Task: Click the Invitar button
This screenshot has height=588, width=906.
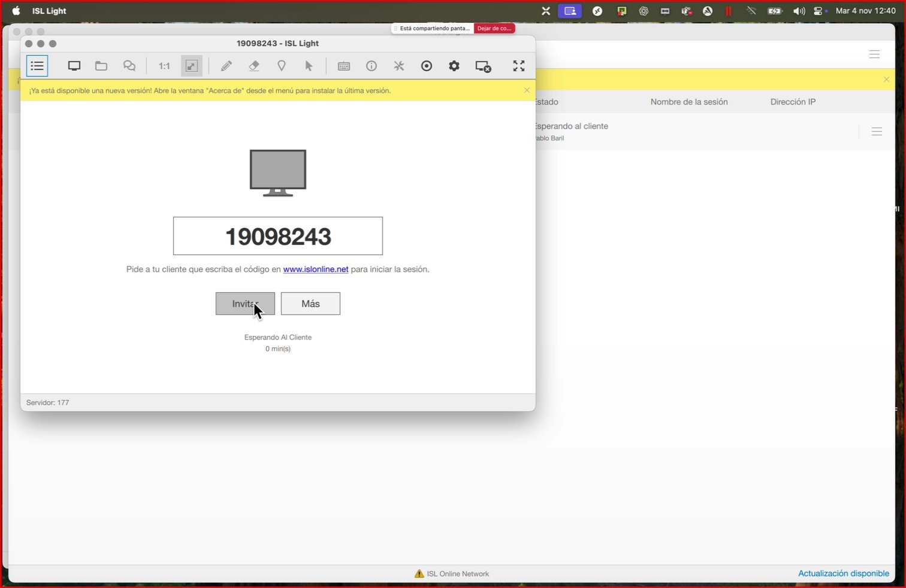Action: point(245,304)
